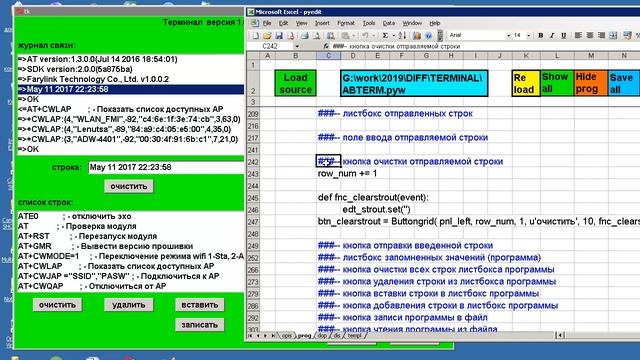Open Print Preview from the Excel toolbar

pos(316,36)
